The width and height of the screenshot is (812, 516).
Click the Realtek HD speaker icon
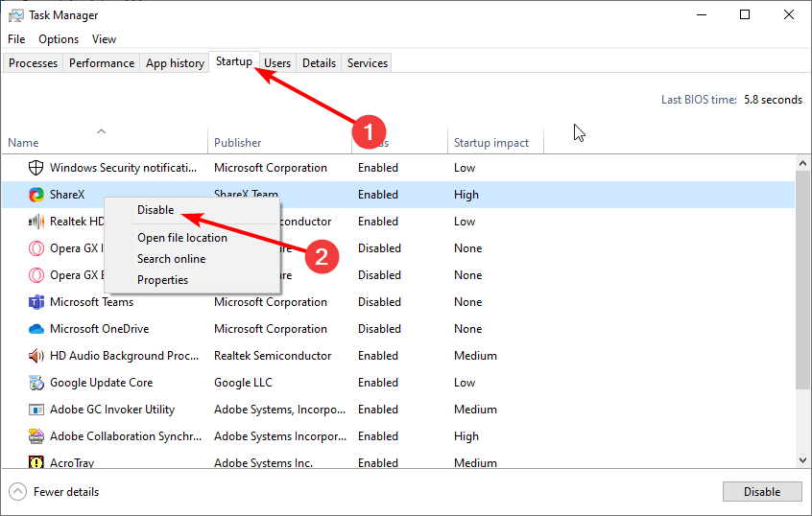click(36, 222)
